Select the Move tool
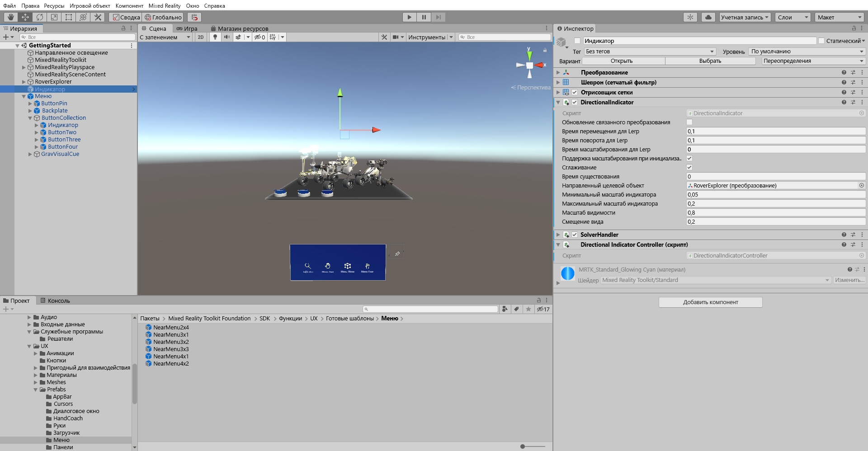This screenshot has height=451, width=868. point(25,17)
